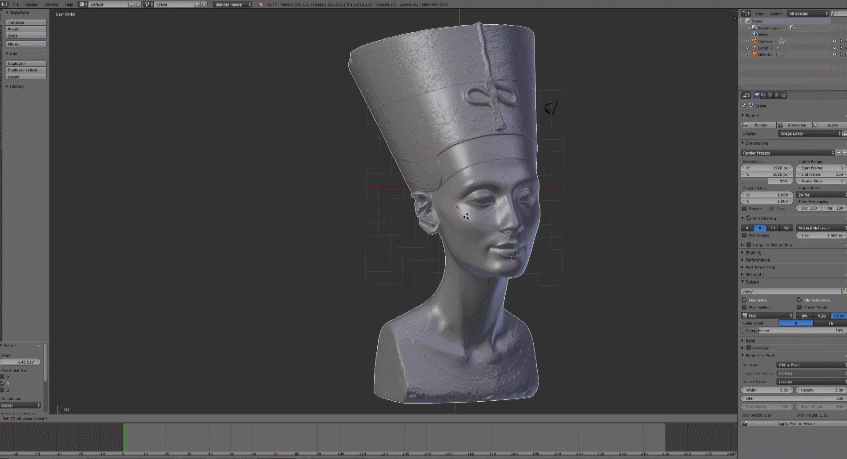The height and width of the screenshot is (459, 847).
Task: Open the frame rate 24 fps dropdown
Action: [822, 194]
